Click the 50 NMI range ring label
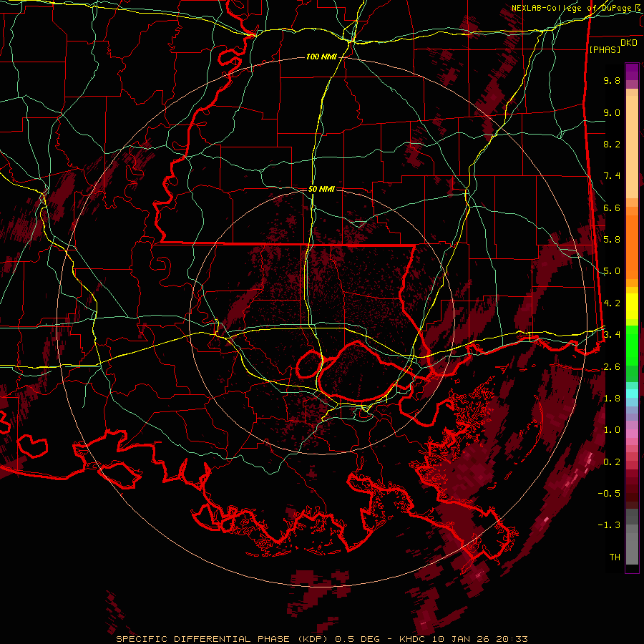Screen dimensions: 644x644 click(321, 189)
